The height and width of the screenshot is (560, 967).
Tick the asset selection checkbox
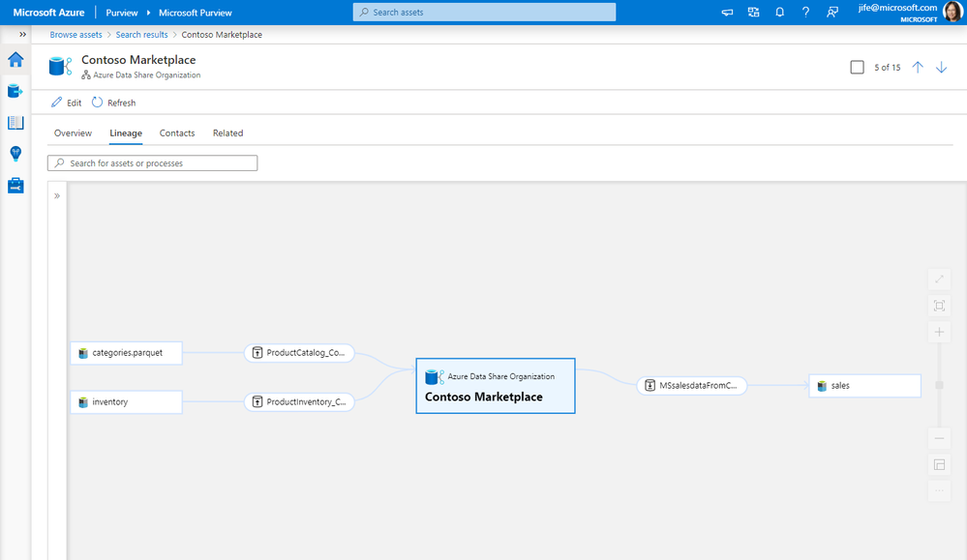click(x=858, y=67)
